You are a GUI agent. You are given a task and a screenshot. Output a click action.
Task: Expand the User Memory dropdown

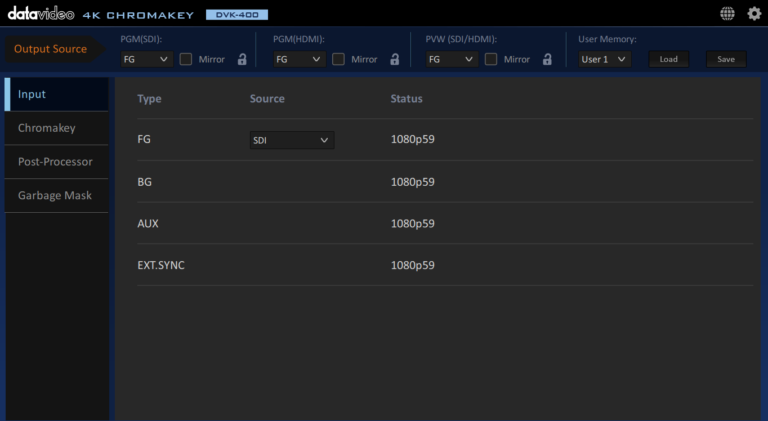pyautogui.click(x=604, y=59)
